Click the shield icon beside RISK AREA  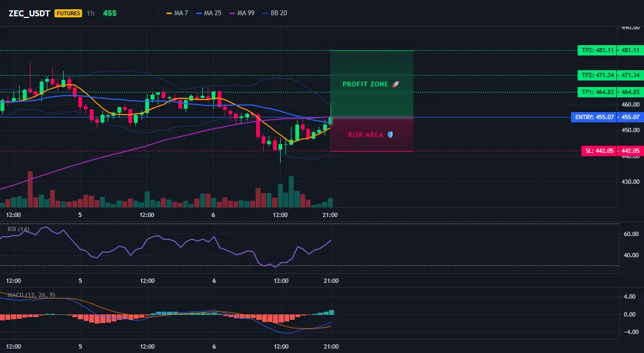tap(390, 135)
